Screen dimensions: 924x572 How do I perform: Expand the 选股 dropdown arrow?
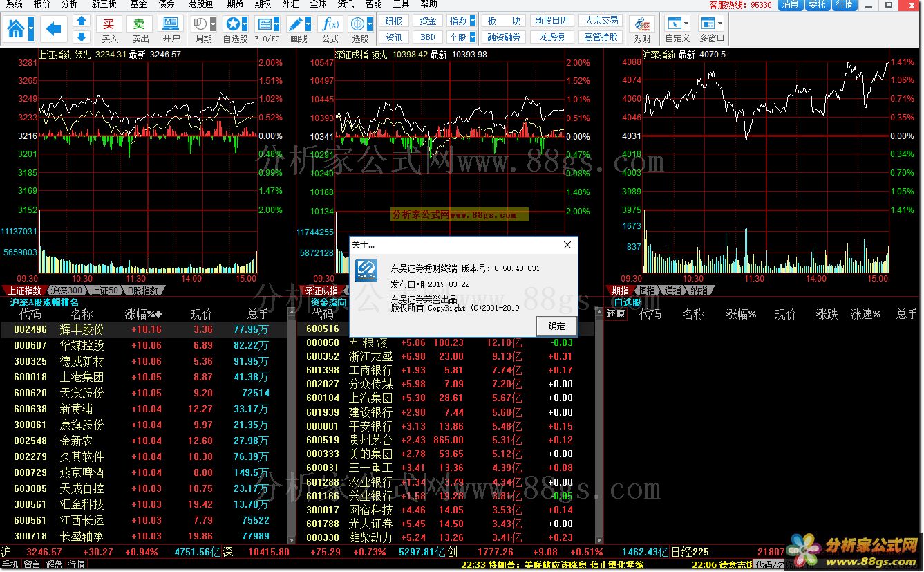tap(371, 24)
